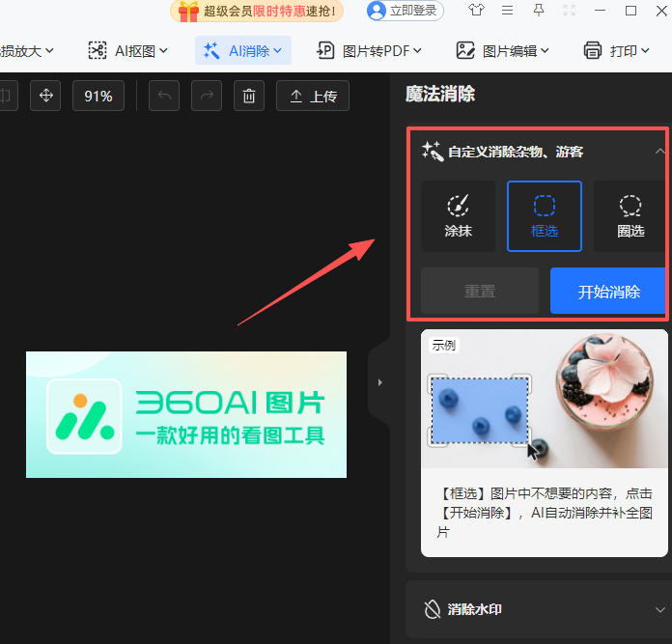
Task: Select the move/pan tool icon
Action: coord(45,96)
